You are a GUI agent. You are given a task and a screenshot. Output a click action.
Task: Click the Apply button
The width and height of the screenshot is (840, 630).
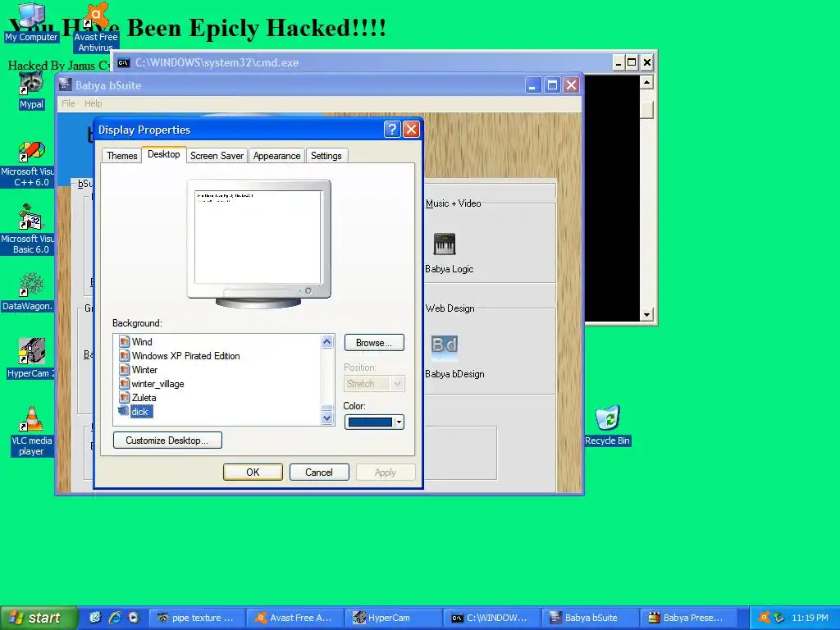point(386,472)
